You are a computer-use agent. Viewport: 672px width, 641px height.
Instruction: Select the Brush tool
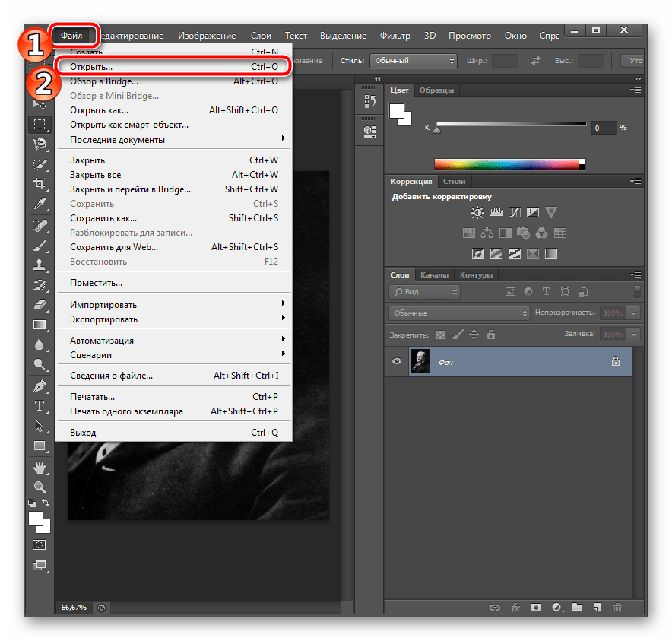pos(40,243)
